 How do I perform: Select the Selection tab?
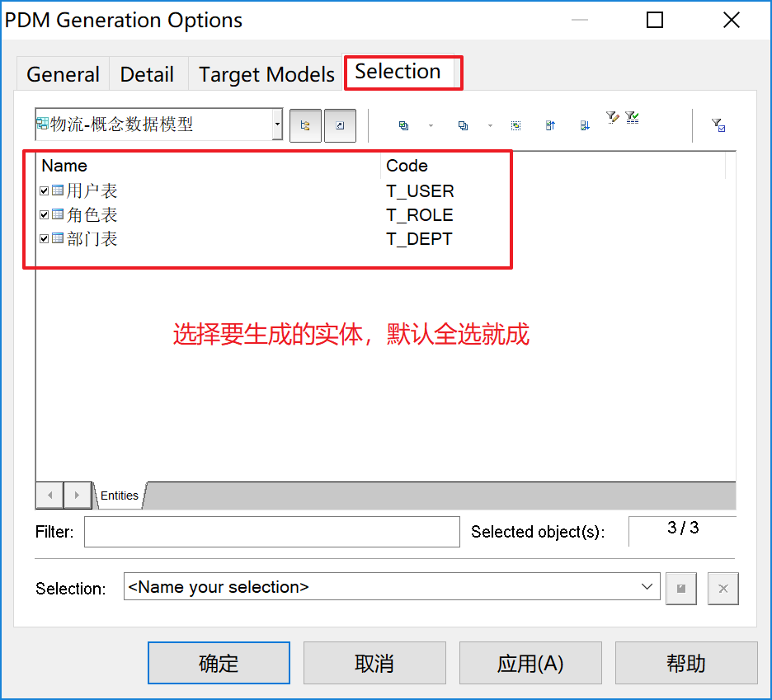[x=398, y=72]
